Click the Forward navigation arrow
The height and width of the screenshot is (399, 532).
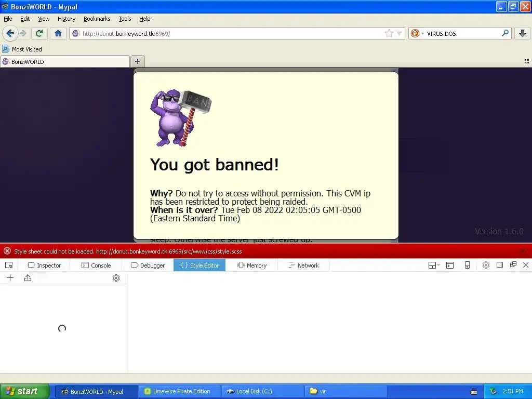tap(23, 33)
